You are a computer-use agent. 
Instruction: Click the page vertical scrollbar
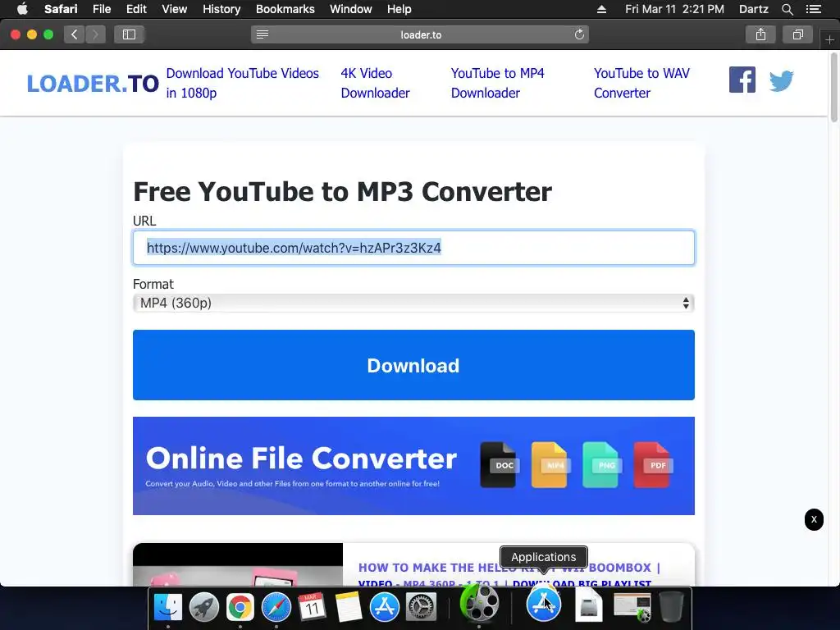834,85
